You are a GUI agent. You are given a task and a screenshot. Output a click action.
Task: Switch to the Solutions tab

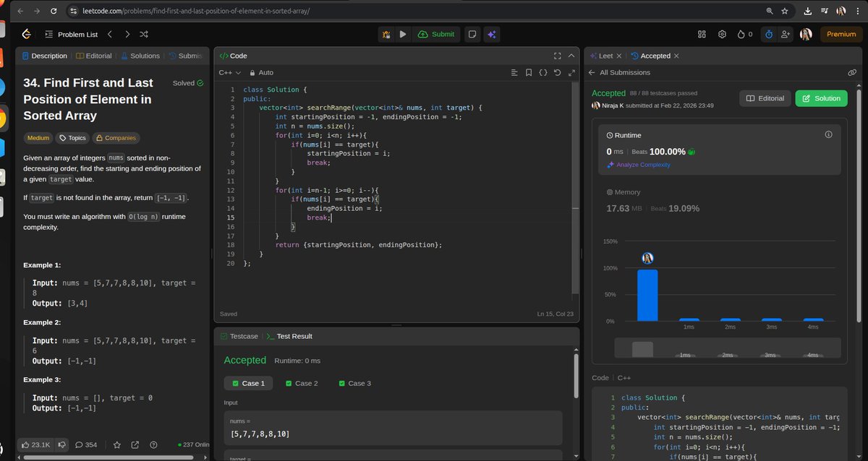pyautogui.click(x=140, y=56)
